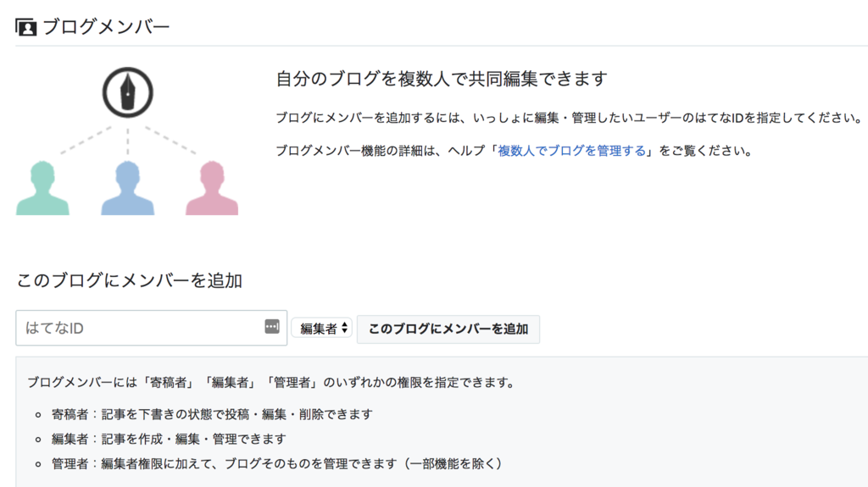Image resolution: width=868 pixels, height=487 pixels.
Task: Click the 「寄稿者」「編集者」「管理者」 permissions intro sentence
Action: pos(271,383)
